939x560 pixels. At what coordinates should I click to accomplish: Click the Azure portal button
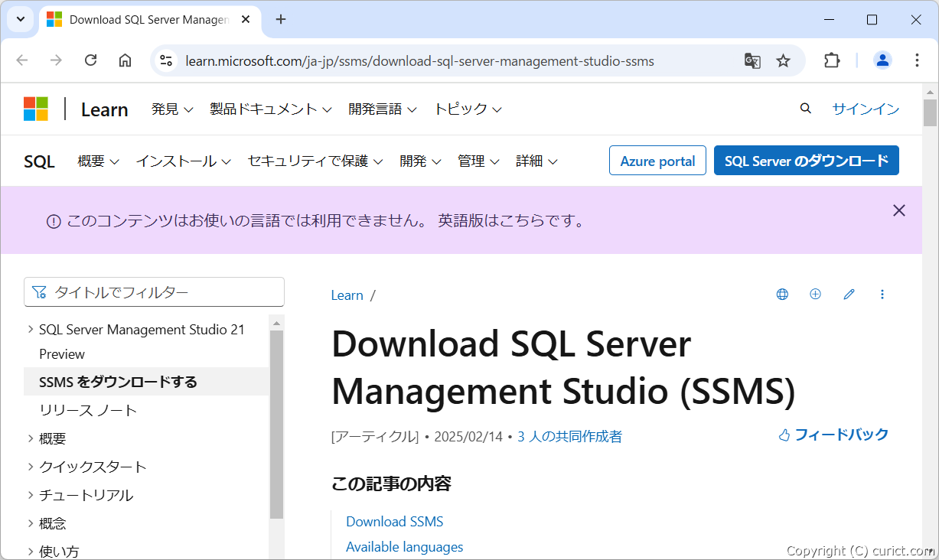tap(657, 161)
